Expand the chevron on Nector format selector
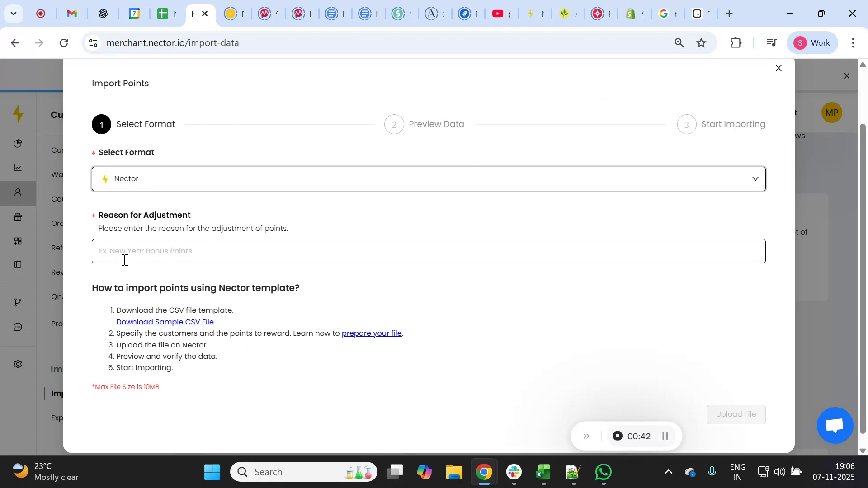Viewport: 868px width, 488px height. point(755,178)
